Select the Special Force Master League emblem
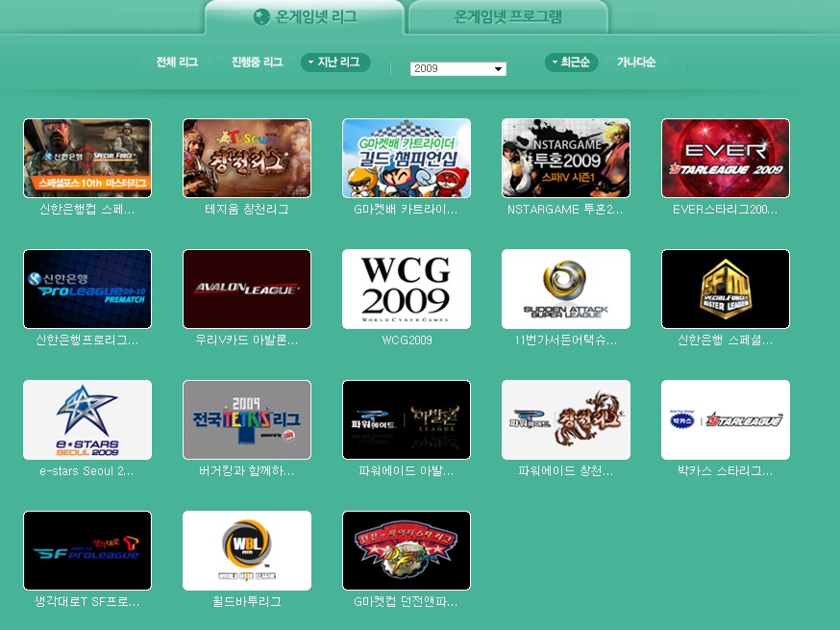Image resolution: width=840 pixels, height=630 pixels. (725, 289)
